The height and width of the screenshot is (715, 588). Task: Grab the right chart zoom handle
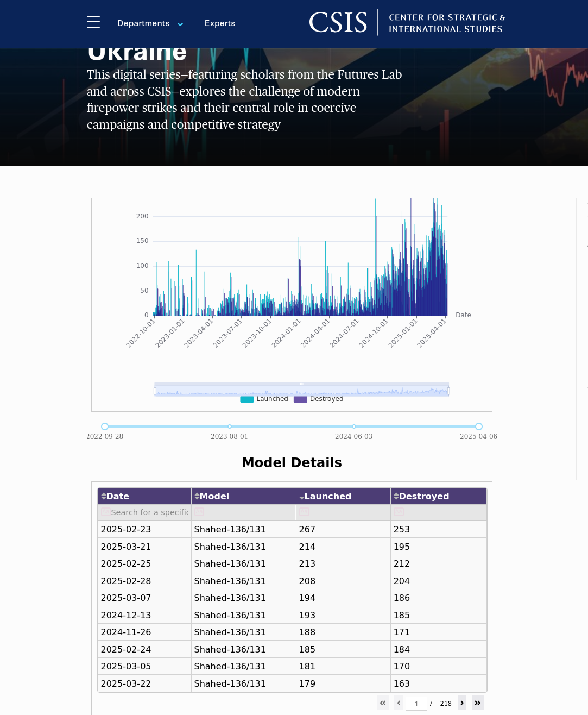pos(448,391)
